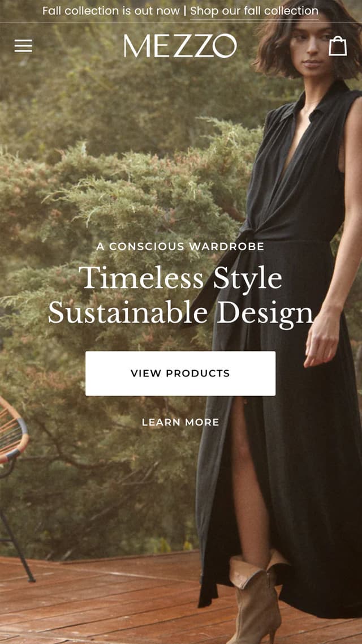Click the 'Timeless Style' headline line

[180, 278]
